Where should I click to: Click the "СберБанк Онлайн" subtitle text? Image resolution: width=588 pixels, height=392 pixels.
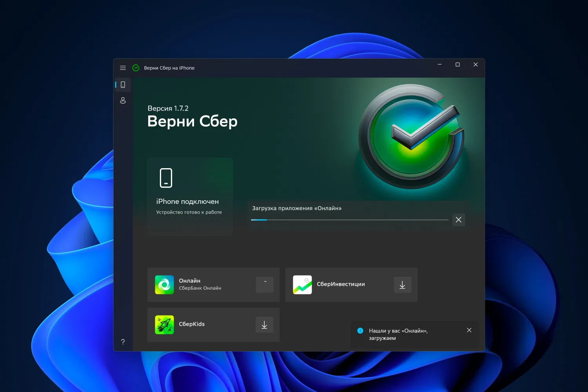pos(200,288)
